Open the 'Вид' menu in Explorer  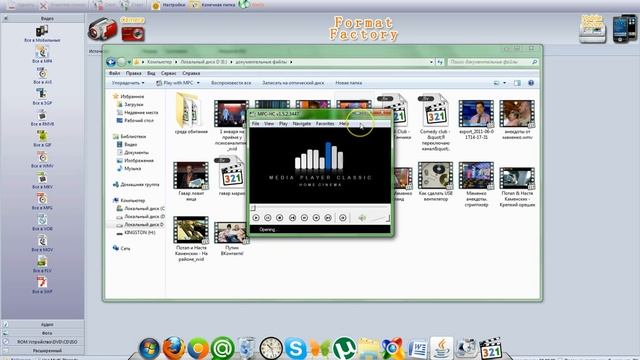pyautogui.click(x=151, y=73)
